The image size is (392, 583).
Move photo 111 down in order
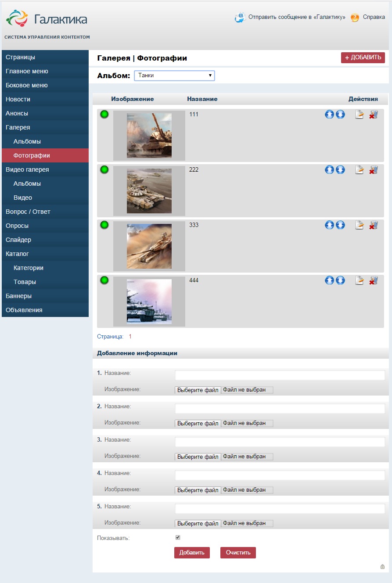pyautogui.click(x=340, y=115)
